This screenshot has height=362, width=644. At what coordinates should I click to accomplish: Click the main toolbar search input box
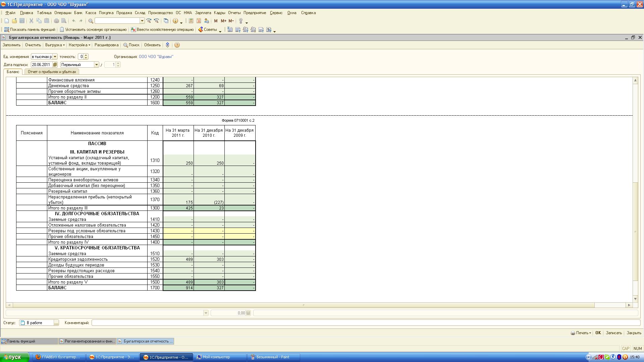(117, 21)
